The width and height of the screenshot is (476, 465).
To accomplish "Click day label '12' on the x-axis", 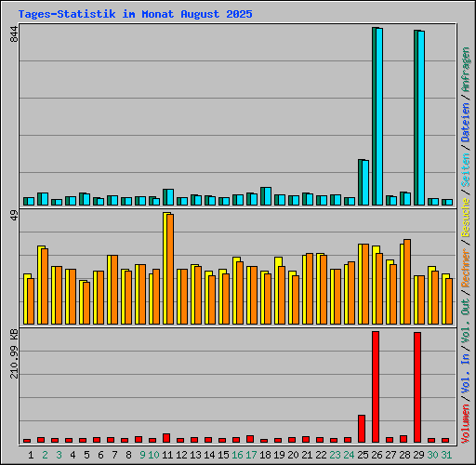I will 181,455.
